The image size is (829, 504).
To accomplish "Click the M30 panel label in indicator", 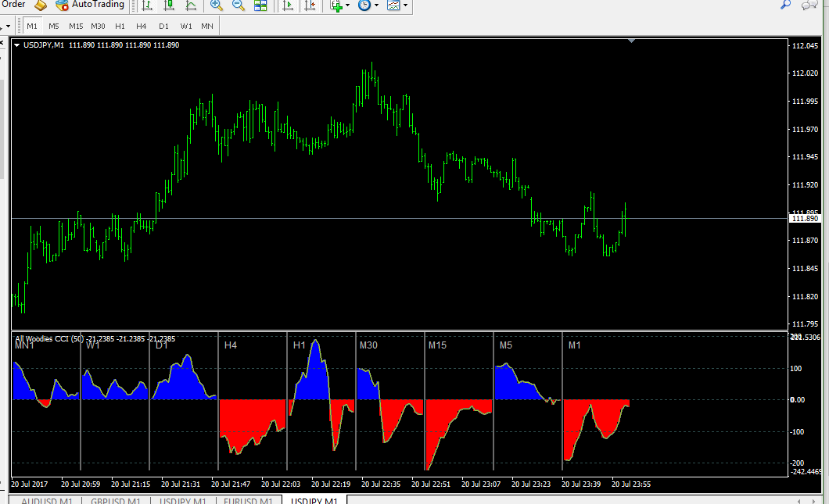I will 368,345.
